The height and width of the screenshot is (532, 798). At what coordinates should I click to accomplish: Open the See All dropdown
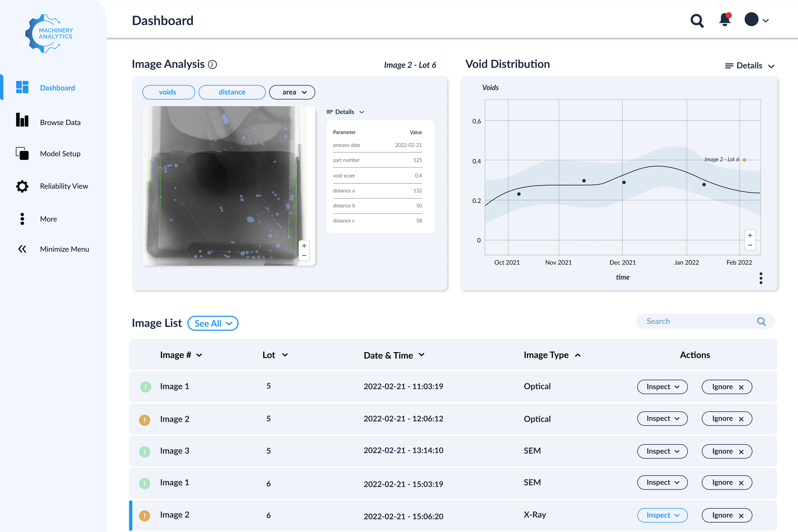tap(213, 323)
